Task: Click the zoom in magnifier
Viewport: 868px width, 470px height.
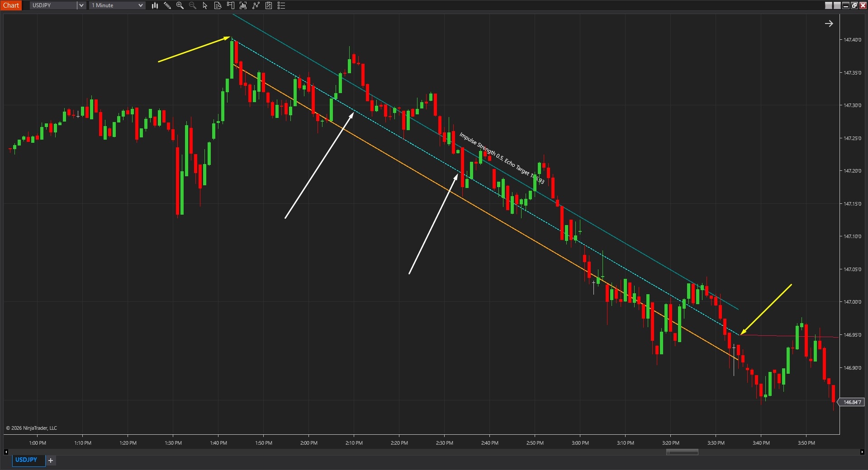Action: pos(180,5)
